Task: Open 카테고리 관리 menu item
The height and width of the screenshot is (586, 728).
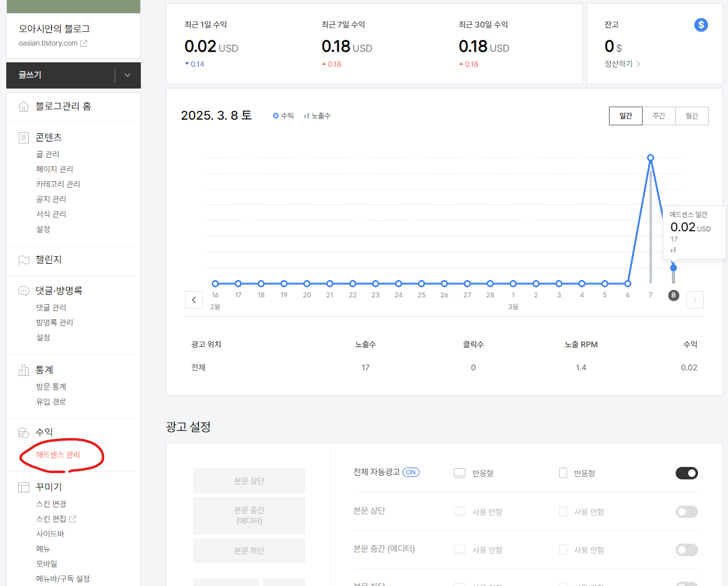Action: click(58, 184)
